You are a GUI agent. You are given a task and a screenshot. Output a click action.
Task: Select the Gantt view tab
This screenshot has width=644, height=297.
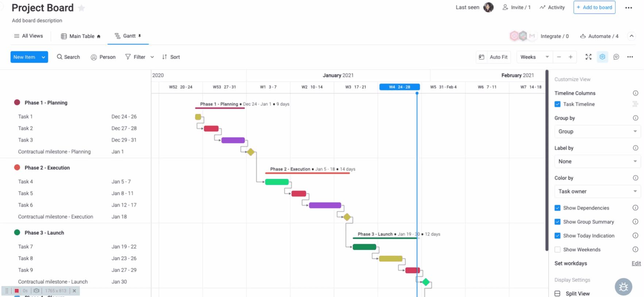128,36
